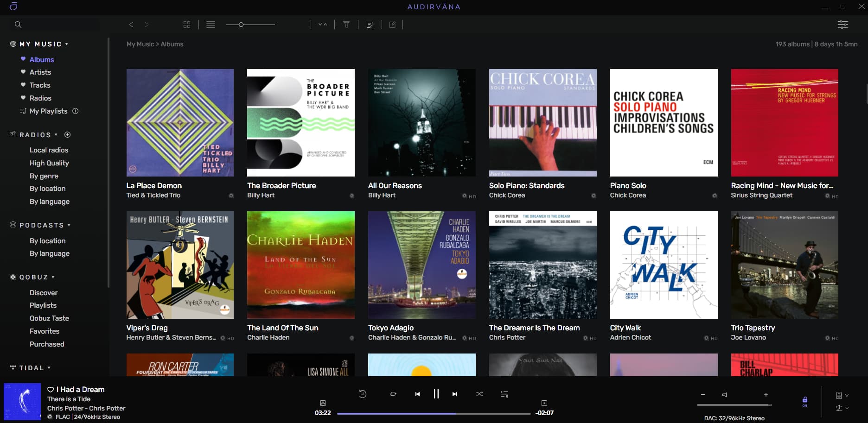Click now playing album art thumbnail

tap(22, 402)
